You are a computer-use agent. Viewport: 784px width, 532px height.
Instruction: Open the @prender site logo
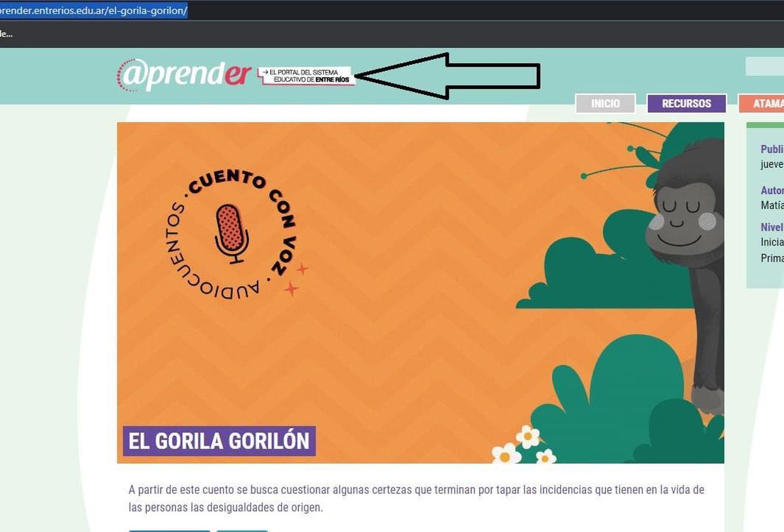(x=184, y=75)
